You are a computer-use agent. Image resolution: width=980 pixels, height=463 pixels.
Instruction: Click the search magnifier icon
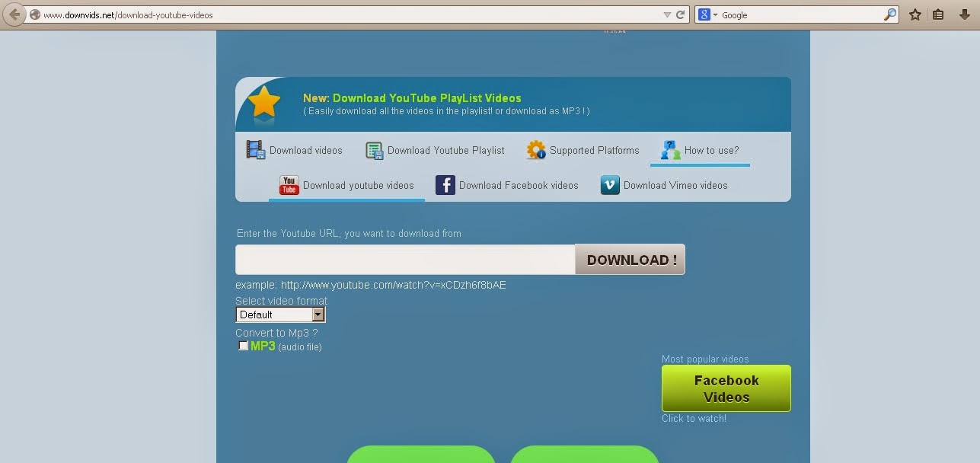coord(890,14)
